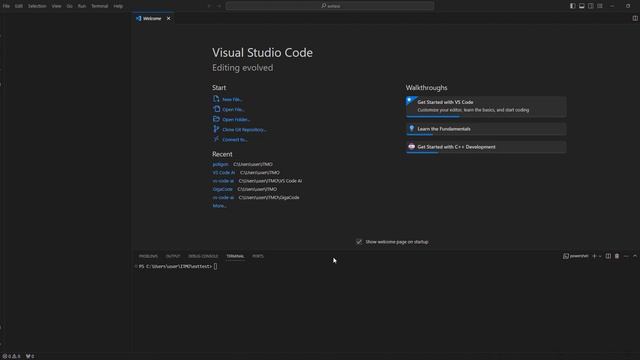Screen dimensions: 640x360
Task: Click the ports forwarded status bar icon
Action: (30, 356)
